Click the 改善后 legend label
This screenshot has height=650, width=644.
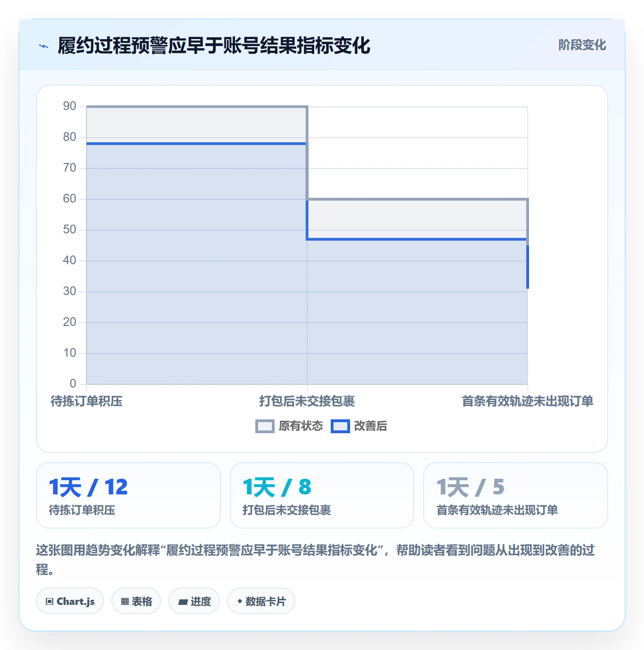tap(370, 426)
